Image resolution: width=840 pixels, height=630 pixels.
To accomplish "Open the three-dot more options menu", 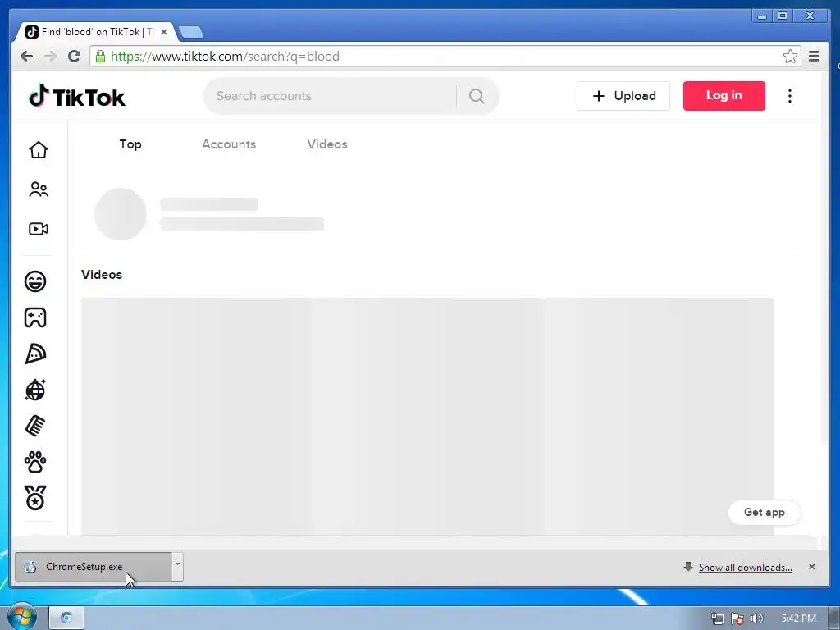I will click(x=790, y=96).
